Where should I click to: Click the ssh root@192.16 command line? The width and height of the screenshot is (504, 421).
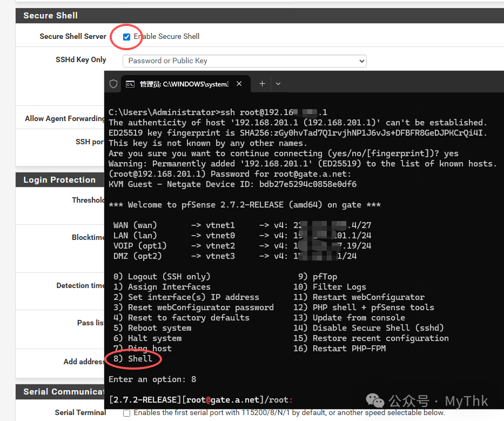[218, 112]
